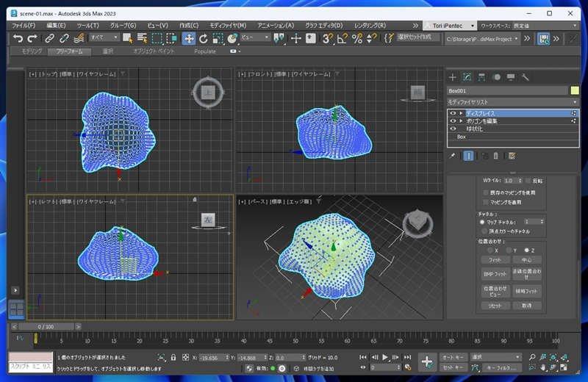Open 編集(E) menu

[x=56, y=26]
